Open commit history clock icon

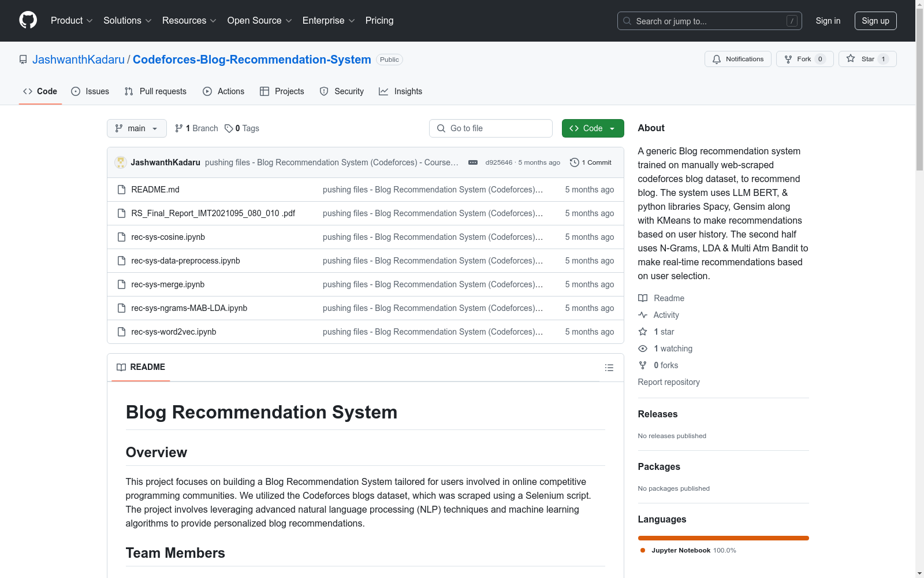[x=574, y=162]
